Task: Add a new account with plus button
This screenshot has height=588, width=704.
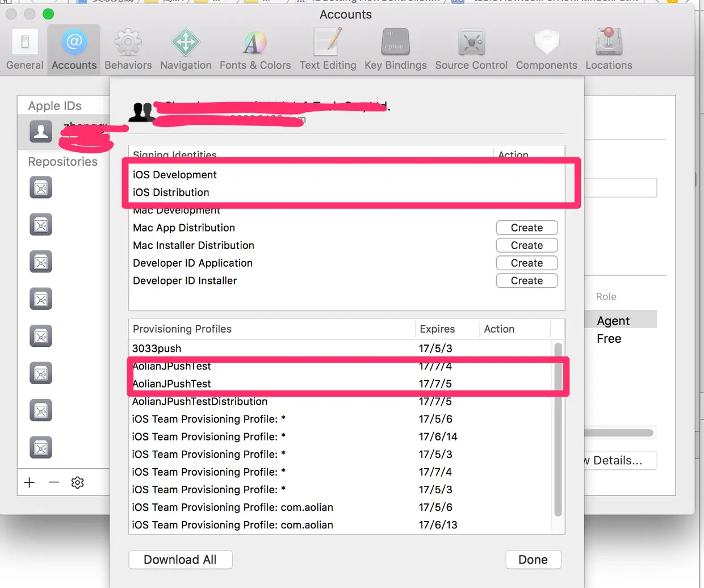Action: (x=30, y=482)
